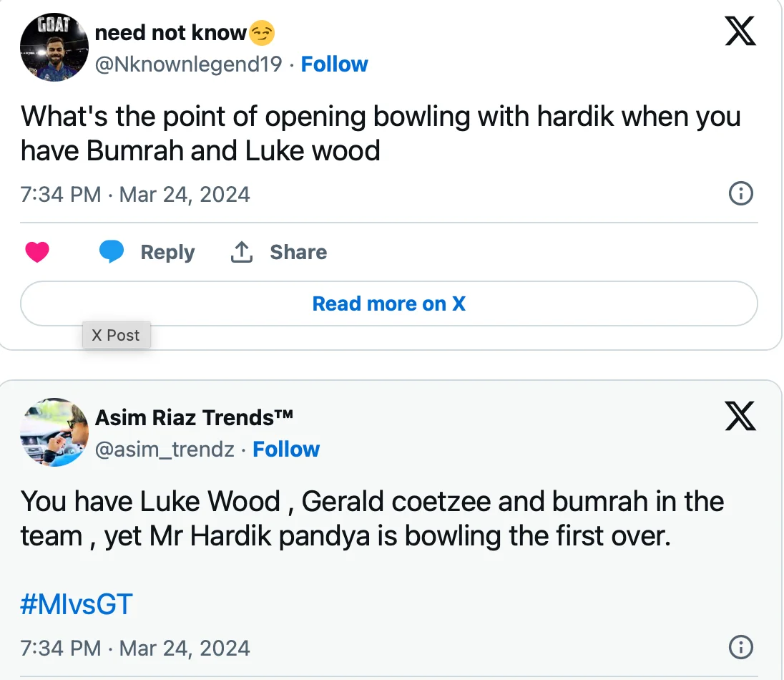Click the Read more on X button
784x680 pixels.
click(x=388, y=303)
